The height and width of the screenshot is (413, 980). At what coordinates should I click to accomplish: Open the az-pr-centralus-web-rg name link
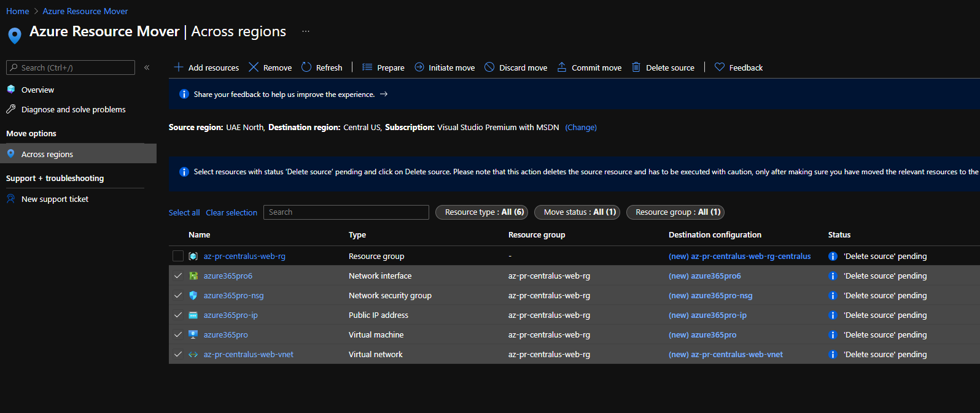point(244,256)
